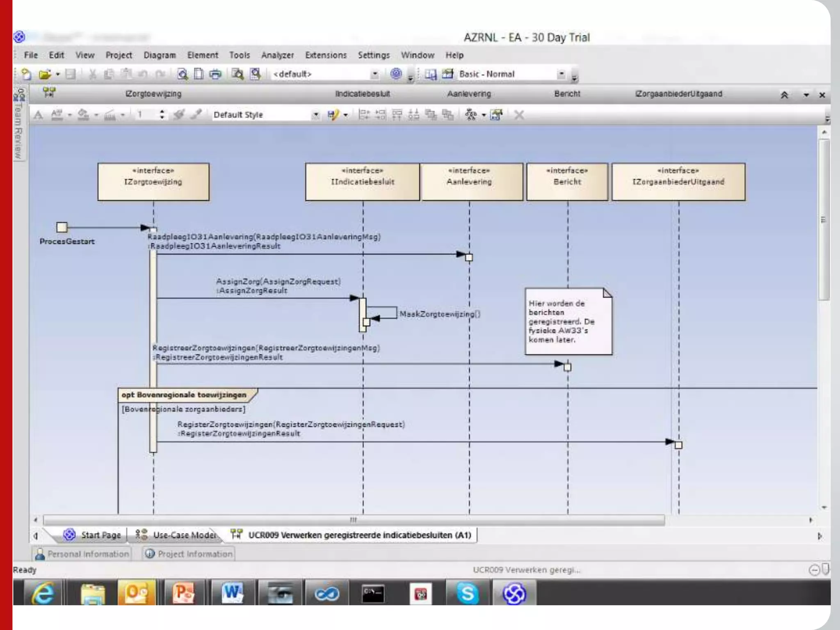840x630 pixels.
Task: Click the Print Preview magnifier icon
Action: coord(183,74)
